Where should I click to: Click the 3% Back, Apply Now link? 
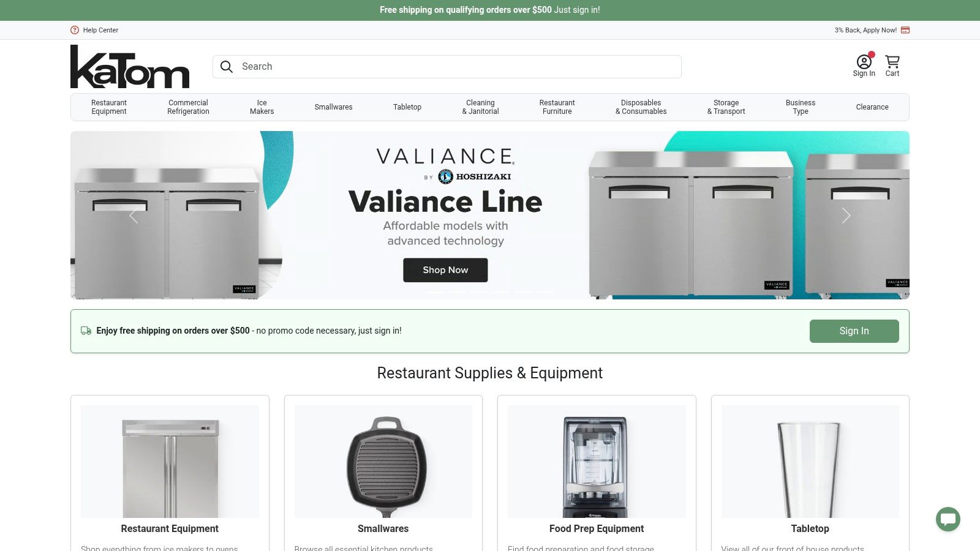tap(865, 30)
